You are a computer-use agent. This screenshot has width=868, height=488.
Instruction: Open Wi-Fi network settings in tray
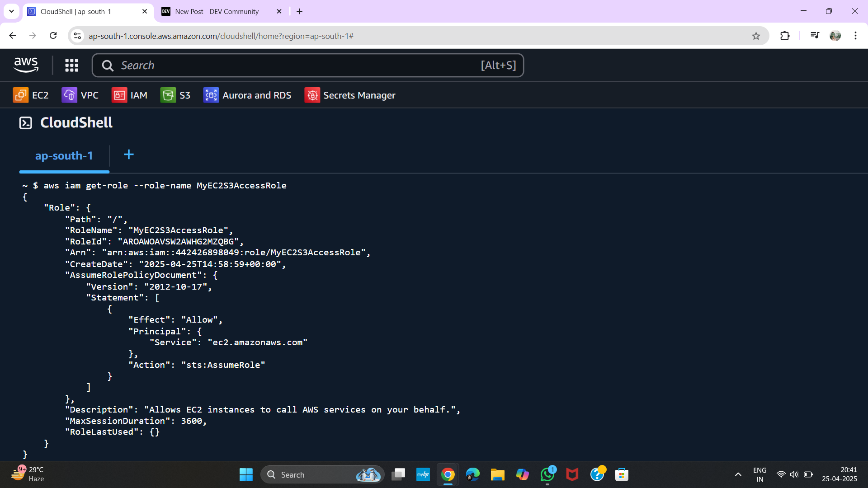coord(781,475)
